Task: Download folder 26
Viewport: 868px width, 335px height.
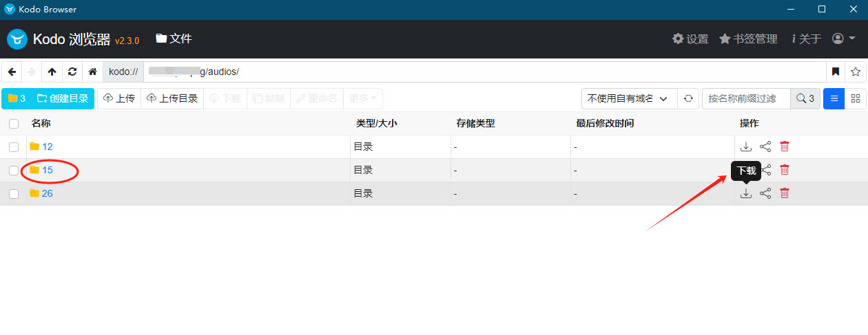Action: [x=745, y=193]
